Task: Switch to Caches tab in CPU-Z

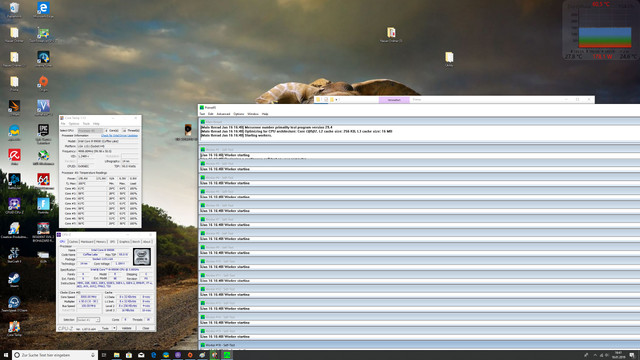Action: [73, 242]
